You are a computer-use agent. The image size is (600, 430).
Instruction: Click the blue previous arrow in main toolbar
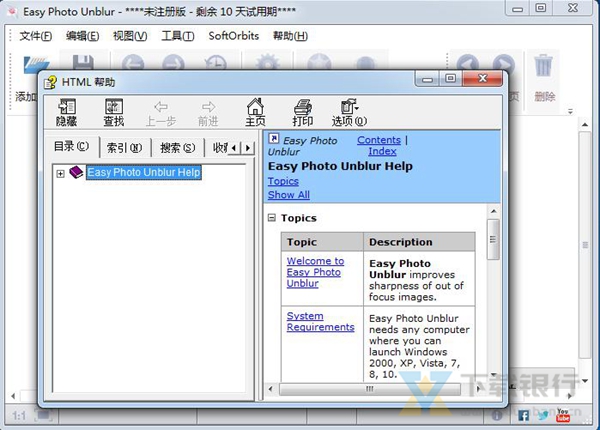(x=468, y=64)
